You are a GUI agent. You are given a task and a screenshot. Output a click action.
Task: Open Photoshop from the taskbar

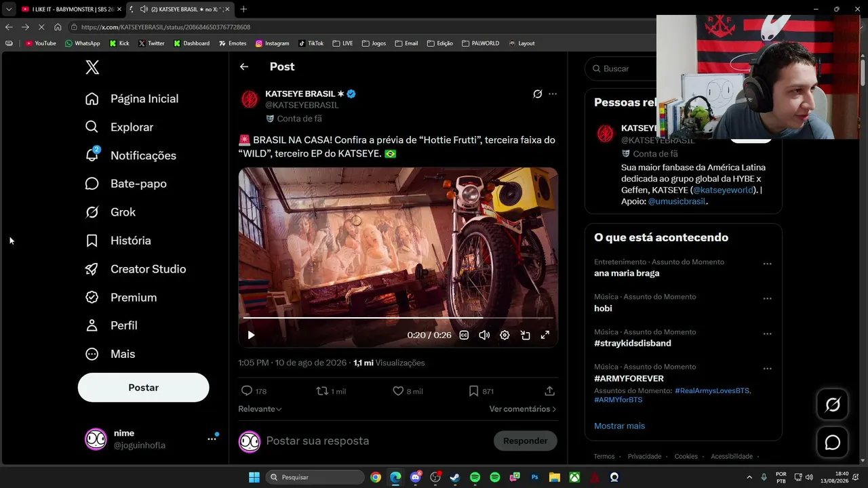tap(534, 477)
